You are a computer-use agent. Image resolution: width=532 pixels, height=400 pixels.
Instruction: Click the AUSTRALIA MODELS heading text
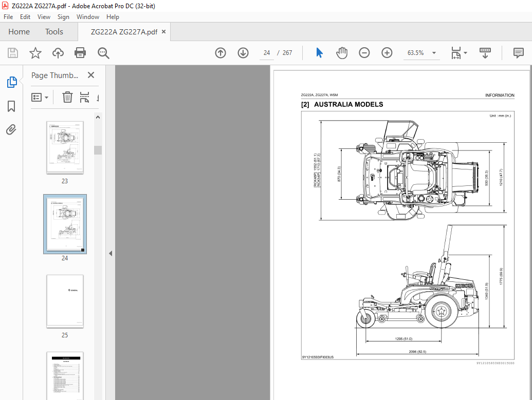(348, 104)
